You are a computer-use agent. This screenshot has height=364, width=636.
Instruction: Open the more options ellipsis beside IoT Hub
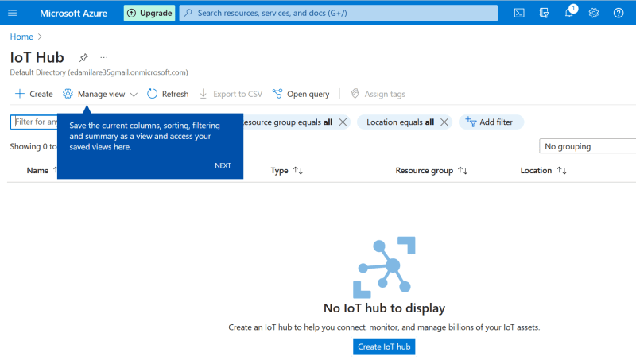tap(104, 57)
